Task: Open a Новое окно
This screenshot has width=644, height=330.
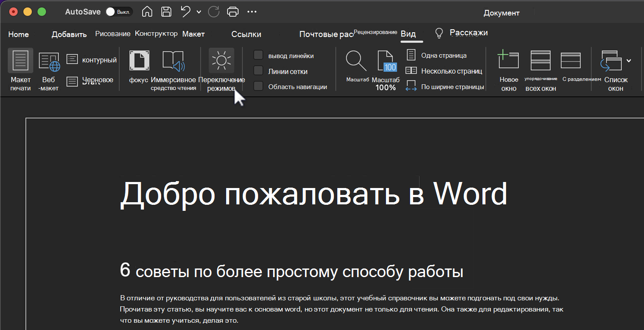Action: [508, 71]
